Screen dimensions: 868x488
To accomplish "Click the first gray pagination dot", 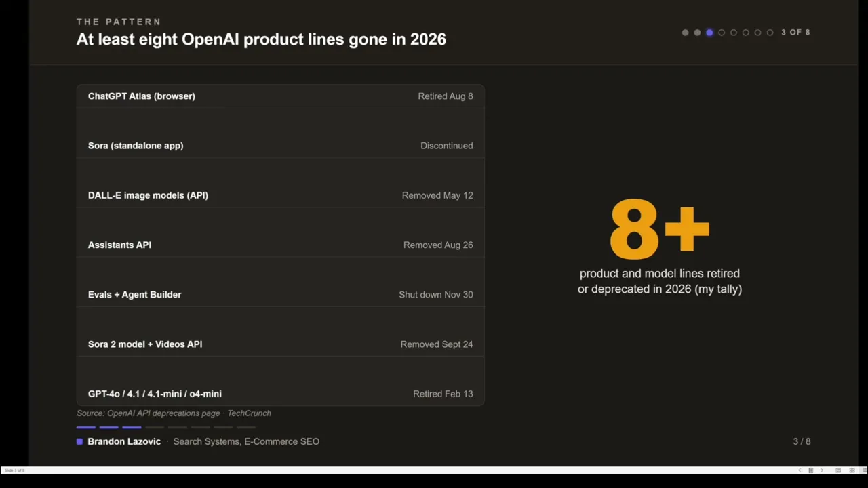I will pos(685,33).
